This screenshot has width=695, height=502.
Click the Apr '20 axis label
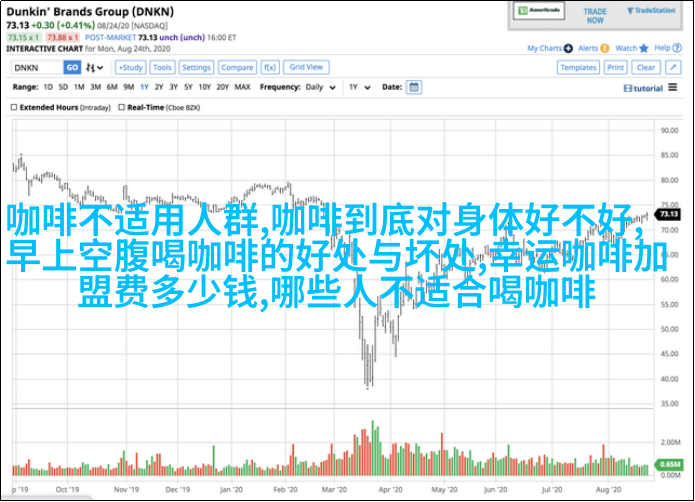[390, 490]
